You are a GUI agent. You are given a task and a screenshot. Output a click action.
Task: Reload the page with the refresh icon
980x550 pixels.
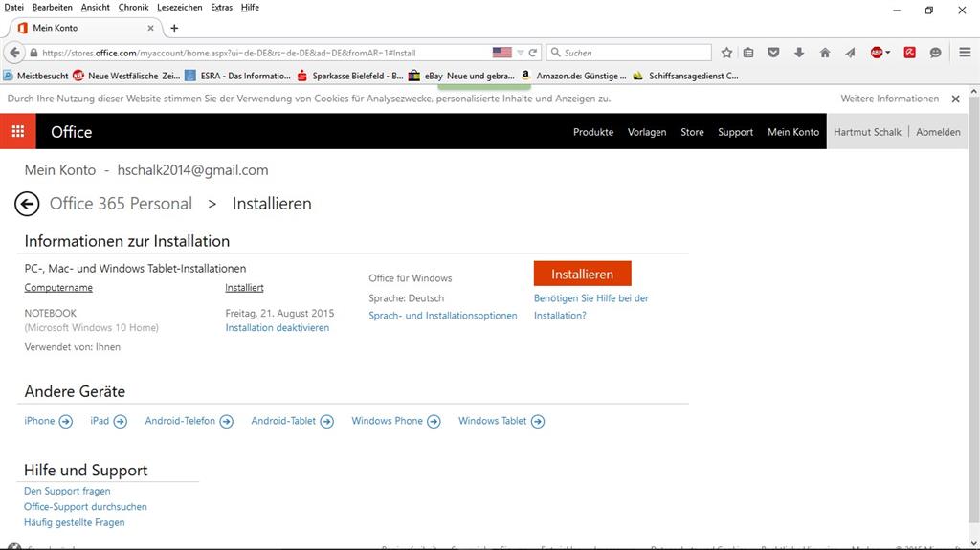[x=532, y=54]
